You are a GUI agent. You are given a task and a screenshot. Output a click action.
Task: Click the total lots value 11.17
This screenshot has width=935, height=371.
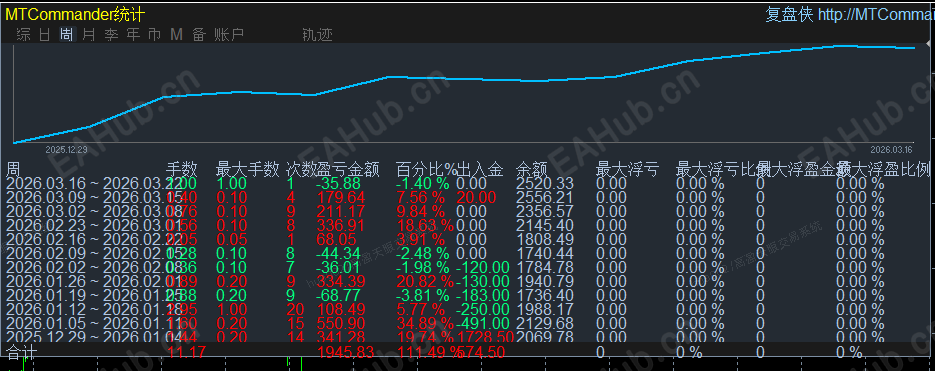[187, 352]
